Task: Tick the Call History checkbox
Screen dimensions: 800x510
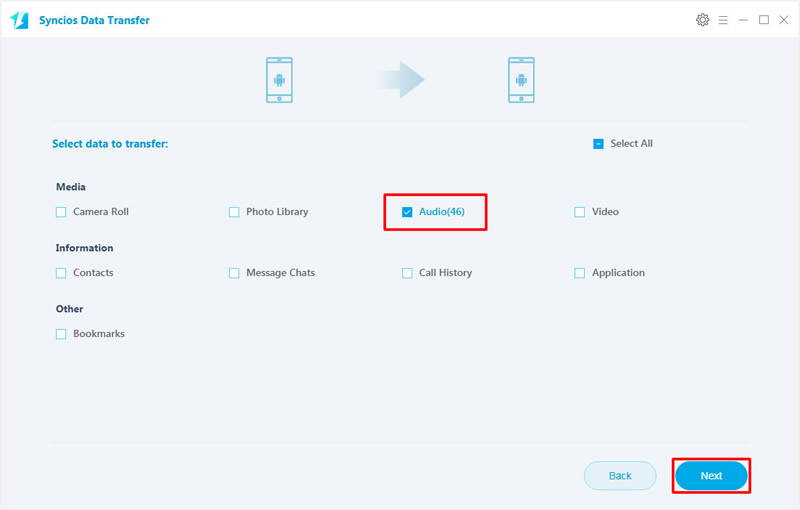Action: (x=407, y=273)
